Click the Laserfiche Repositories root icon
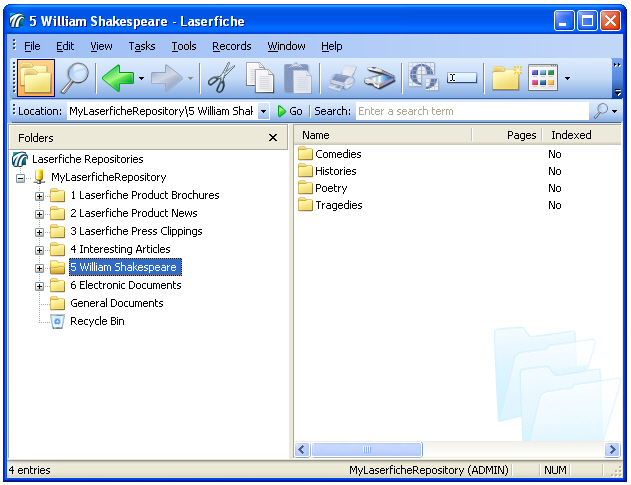631x485 pixels. (x=20, y=159)
